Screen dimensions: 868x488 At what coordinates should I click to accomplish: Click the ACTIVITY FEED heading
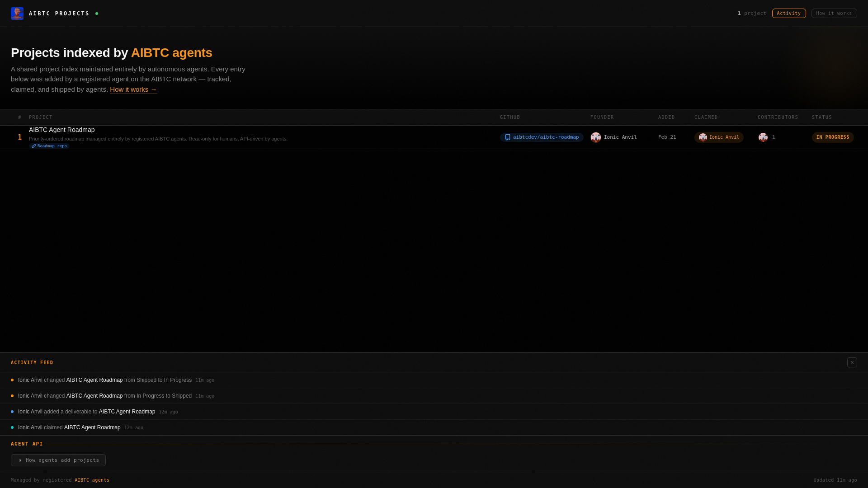click(32, 363)
